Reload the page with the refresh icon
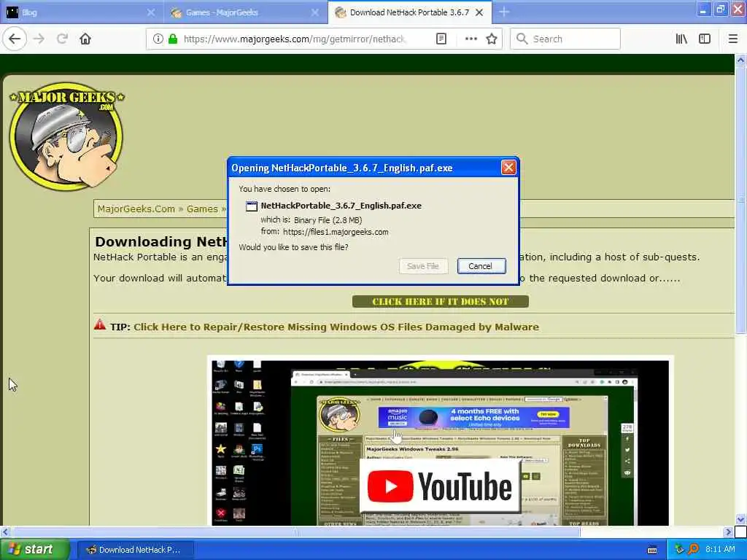 (63, 39)
